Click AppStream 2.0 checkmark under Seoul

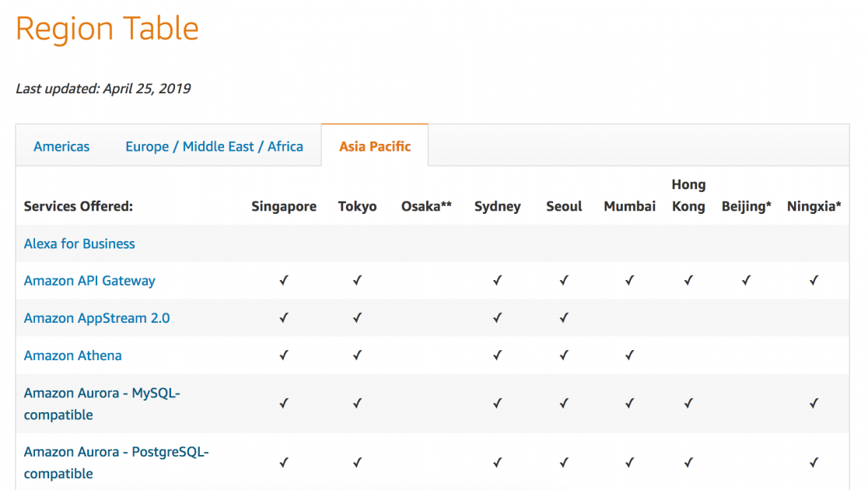(564, 318)
